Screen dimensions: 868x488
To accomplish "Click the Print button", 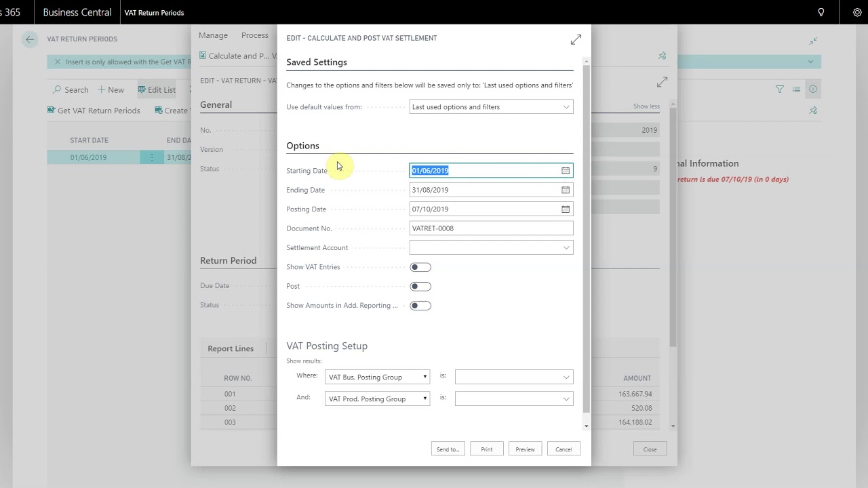I will (487, 449).
